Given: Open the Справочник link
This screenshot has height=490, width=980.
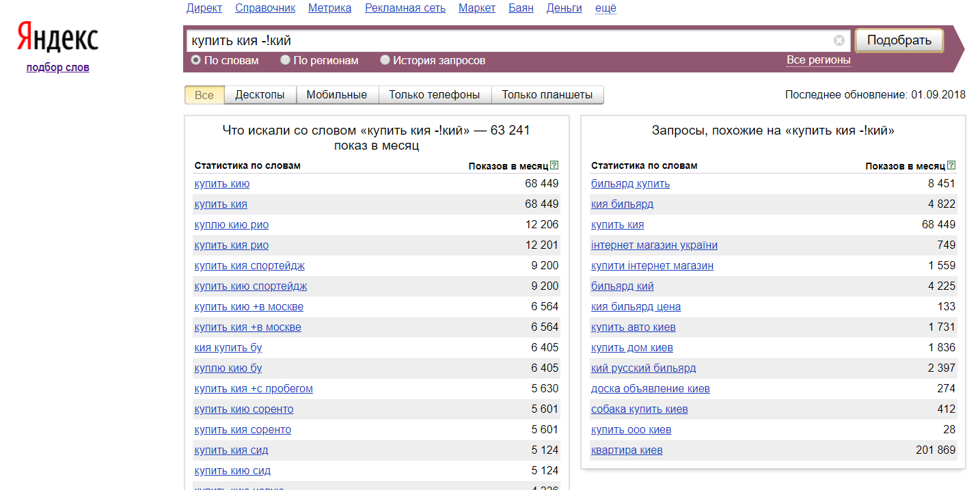Looking at the screenshot, I should point(265,8).
